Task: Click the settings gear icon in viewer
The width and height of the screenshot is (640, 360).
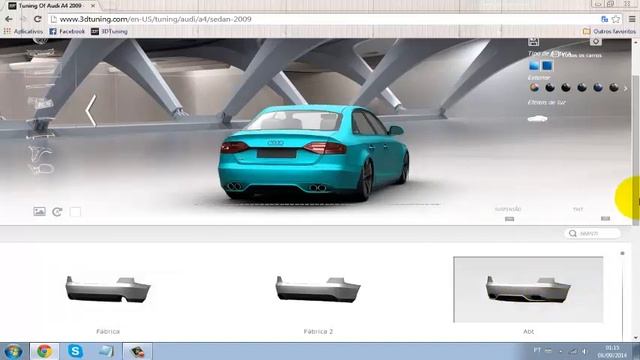Action: pyautogui.click(x=596, y=42)
